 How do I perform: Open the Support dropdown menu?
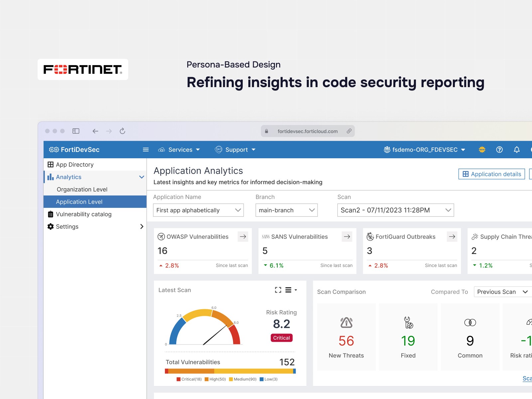pyautogui.click(x=235, y=150)
